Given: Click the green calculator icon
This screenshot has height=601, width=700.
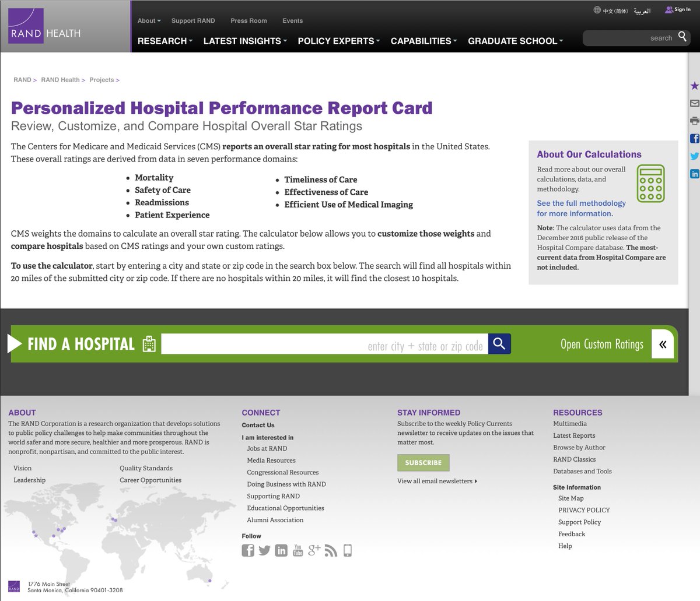Looking at the screenshot, I should 650,183.
